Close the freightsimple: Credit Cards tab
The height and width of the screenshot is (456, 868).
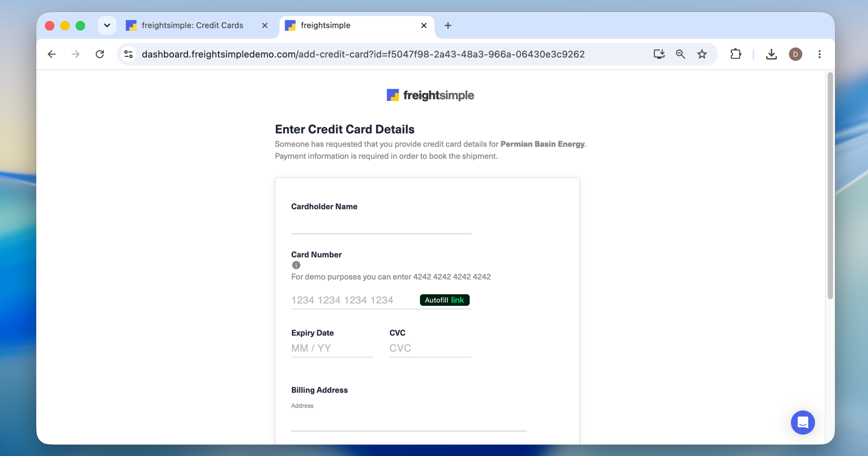tap(265, 25)
